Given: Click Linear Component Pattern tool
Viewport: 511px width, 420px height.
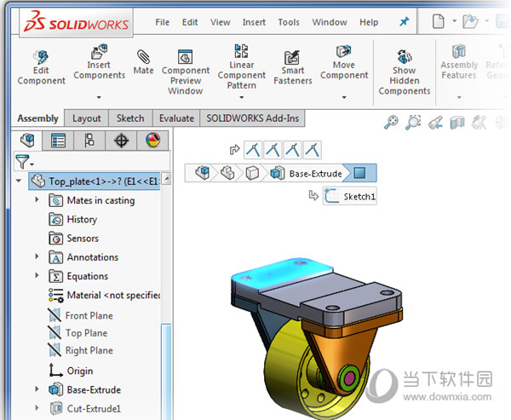Looking at the screenshot, I should pyautogui.click(x=242, y=66).
